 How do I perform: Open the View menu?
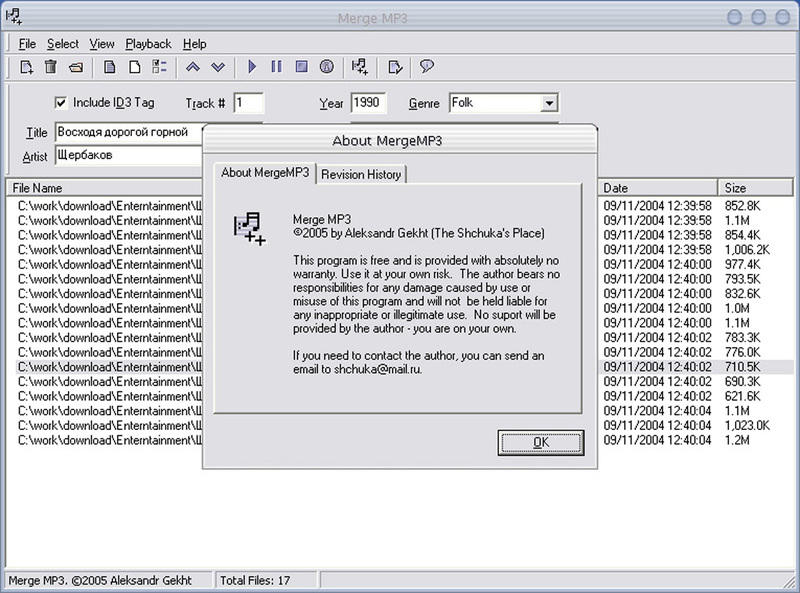pyautogui.click(x=102, y=44)
